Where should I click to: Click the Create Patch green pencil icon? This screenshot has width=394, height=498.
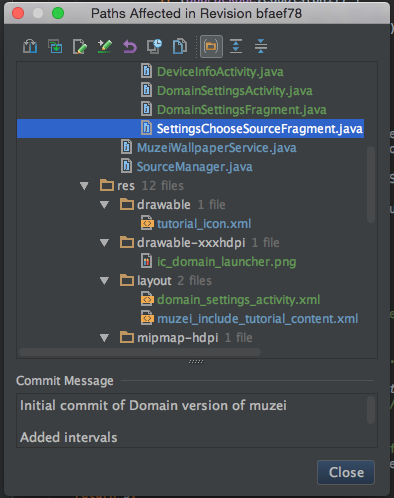coord(105,46)
